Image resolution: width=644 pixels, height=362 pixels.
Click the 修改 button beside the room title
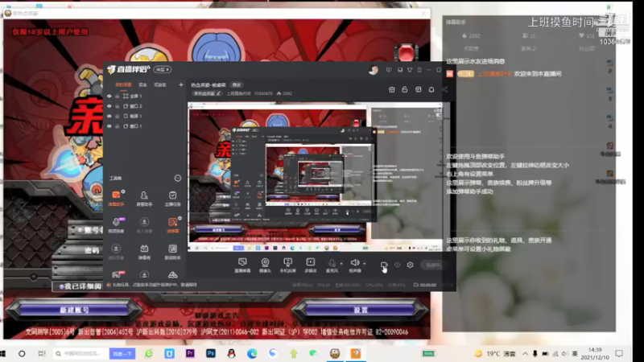(x=237, y=85)
